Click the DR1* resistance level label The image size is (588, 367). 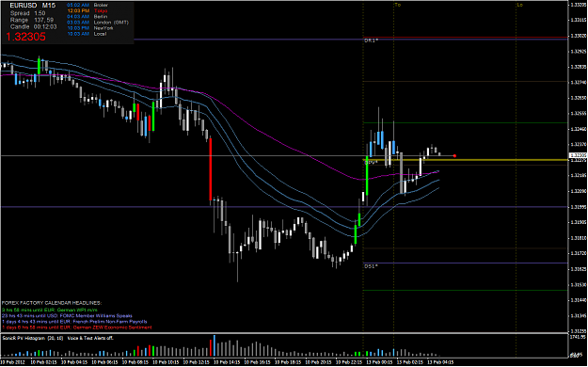point(371,40)
